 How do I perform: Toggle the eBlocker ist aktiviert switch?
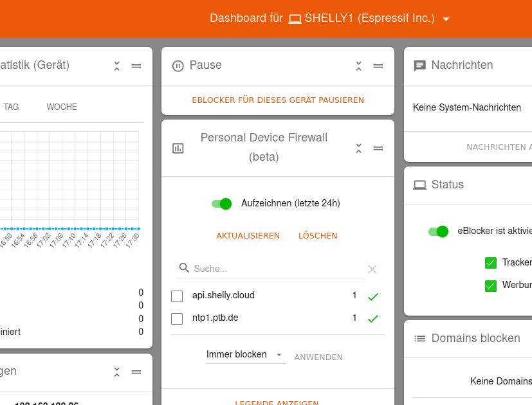(x=438, y=231)
